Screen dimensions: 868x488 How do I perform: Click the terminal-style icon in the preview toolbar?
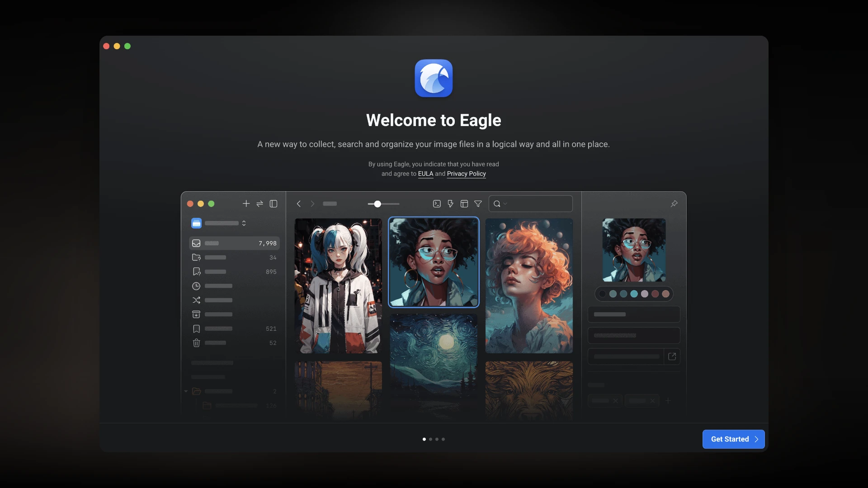tap(437, 204)
